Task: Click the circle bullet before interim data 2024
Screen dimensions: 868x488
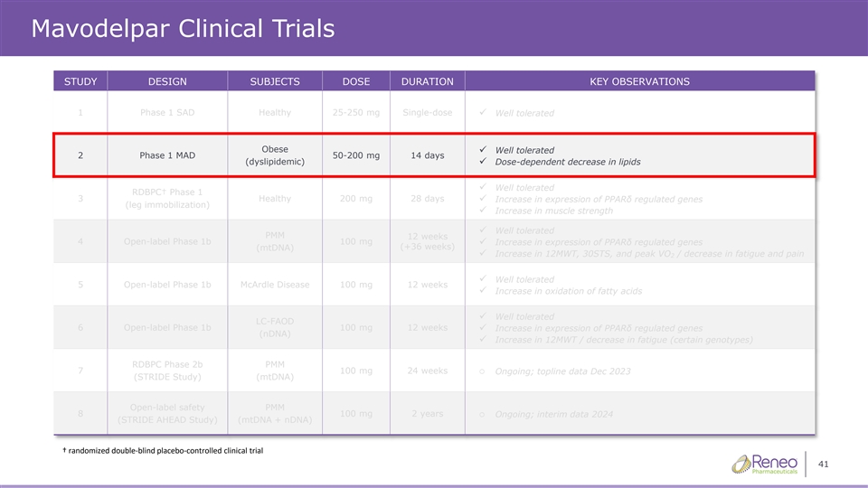Action: [482, 415]
